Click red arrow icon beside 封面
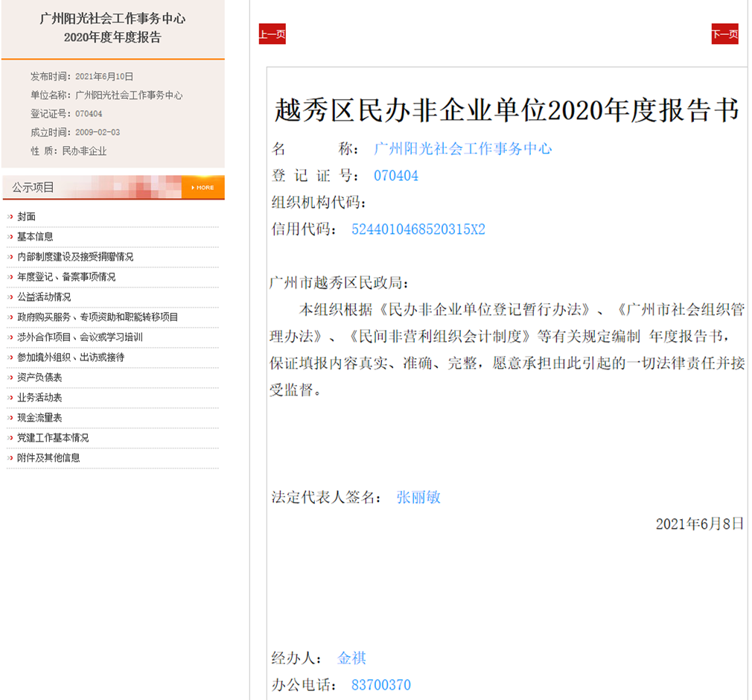Image resolution: width=752 pixels, height=700 pixels. [x=10, y=217]
